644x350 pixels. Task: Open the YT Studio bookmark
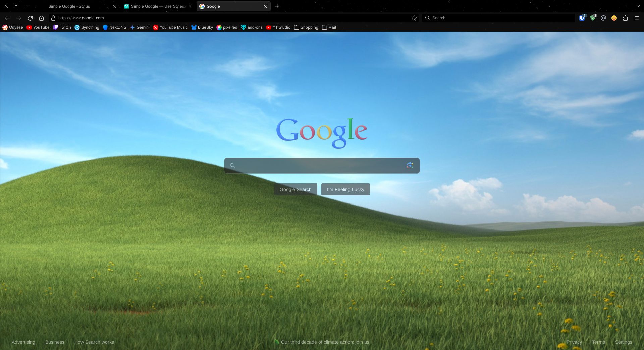pos(278,27)
